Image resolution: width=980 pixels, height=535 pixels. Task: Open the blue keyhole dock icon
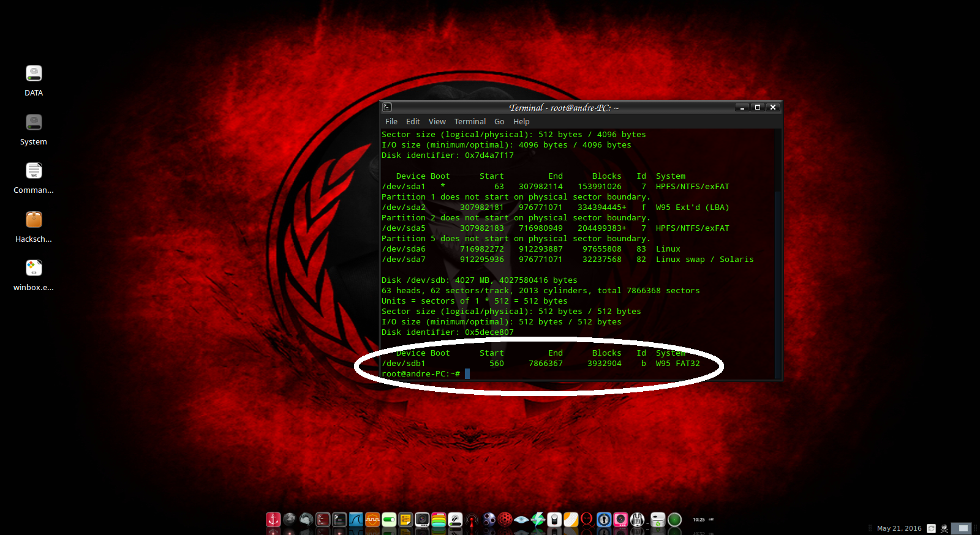(604, 520)
